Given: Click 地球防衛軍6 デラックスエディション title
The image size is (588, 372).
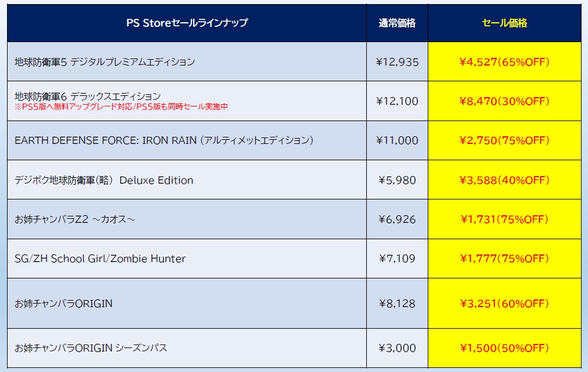Looking at the screenshot, I should [87, 96].
